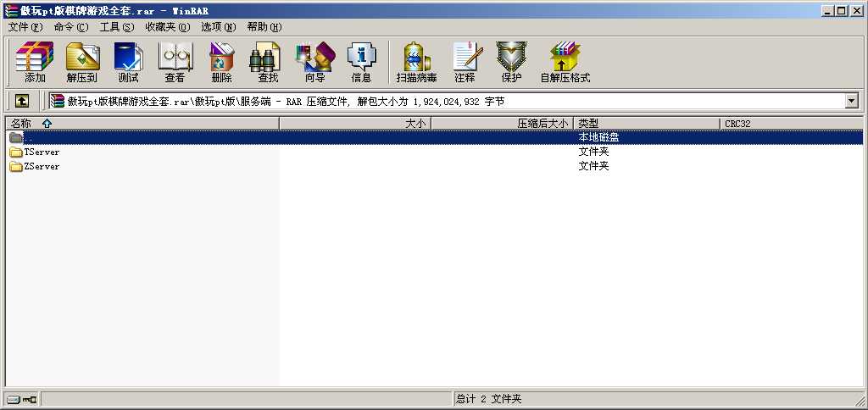Screen dimensions: 868x410
Task: Click the WinRAR title bar icon
Action: pyautogui.click(x=10, y=10)
